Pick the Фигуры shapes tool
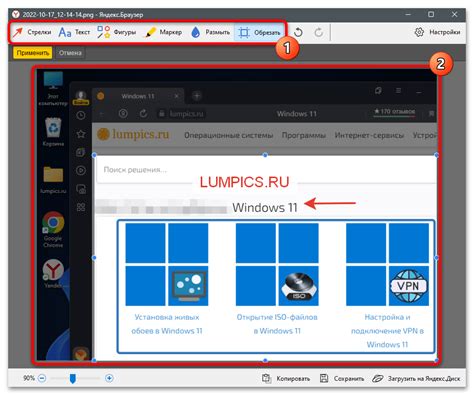 [x=116, y=32]
